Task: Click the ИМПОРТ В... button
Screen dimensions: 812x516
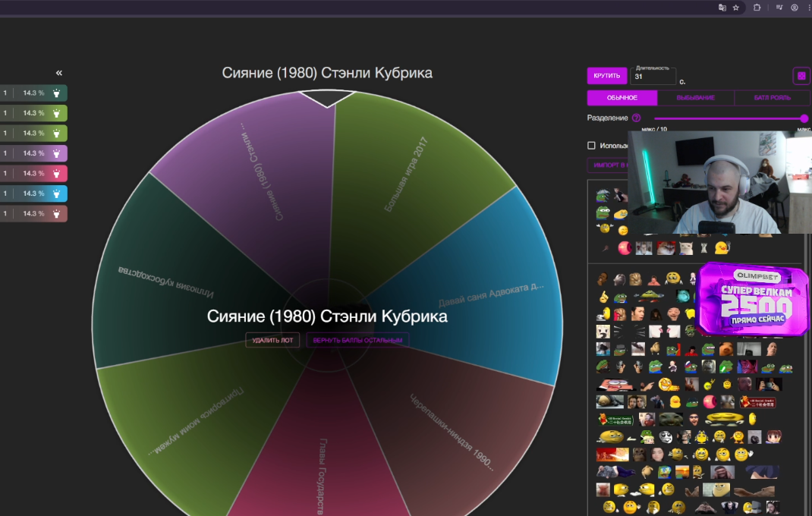Action: point(608,165)
